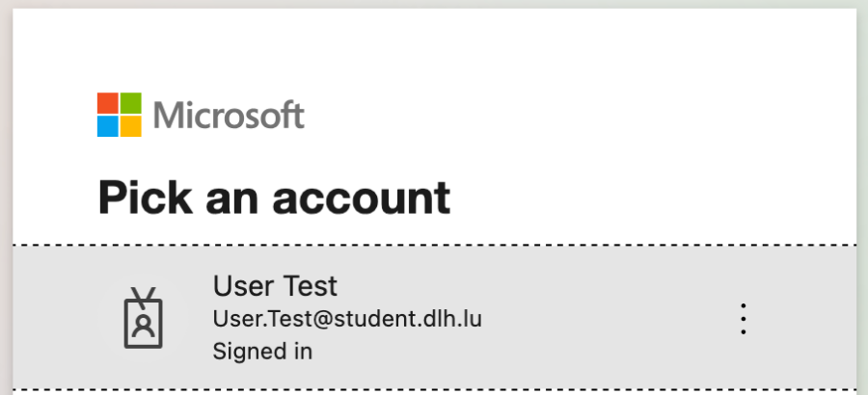Click the green square of the logo
The image size is (868, 395).
coord(131,103)
